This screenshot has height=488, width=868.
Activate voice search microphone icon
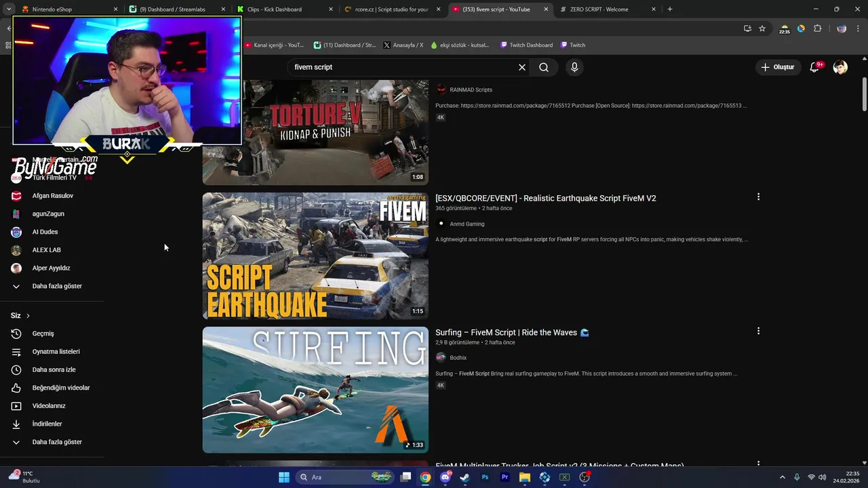point(574,67)
